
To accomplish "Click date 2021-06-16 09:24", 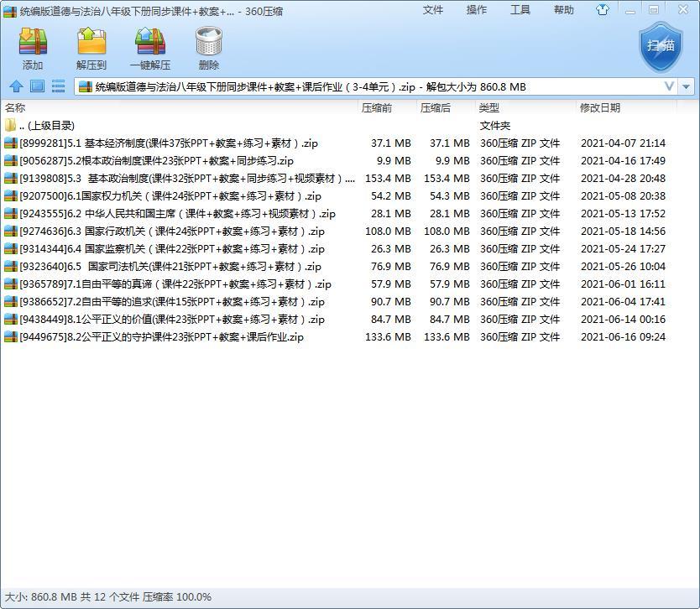I will [x=623, y=337].
